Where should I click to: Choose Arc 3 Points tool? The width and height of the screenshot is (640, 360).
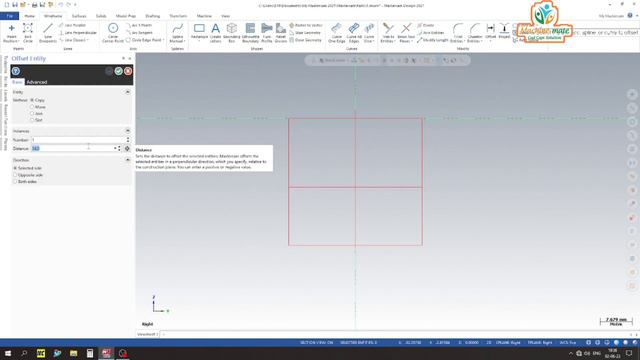point(139,25)
